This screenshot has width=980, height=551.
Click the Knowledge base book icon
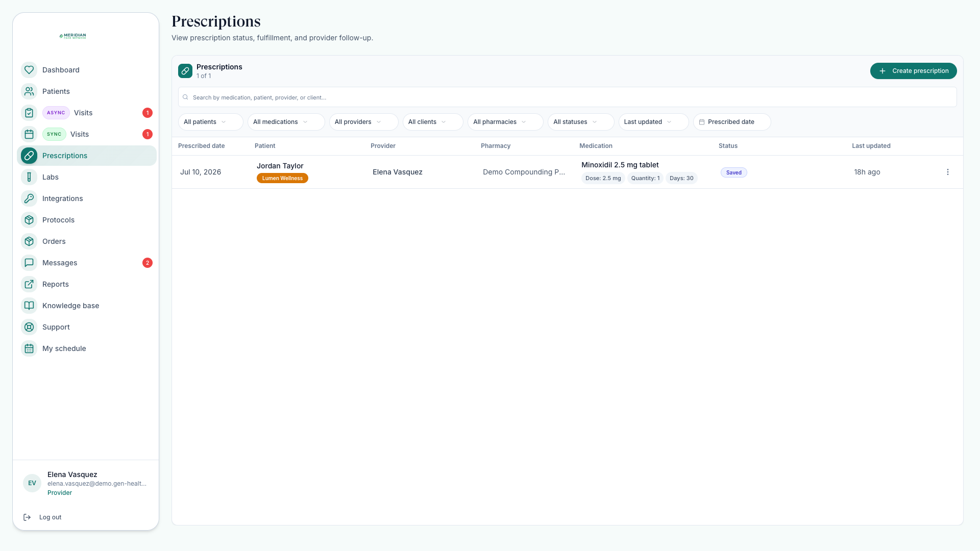tap(29, 306)
